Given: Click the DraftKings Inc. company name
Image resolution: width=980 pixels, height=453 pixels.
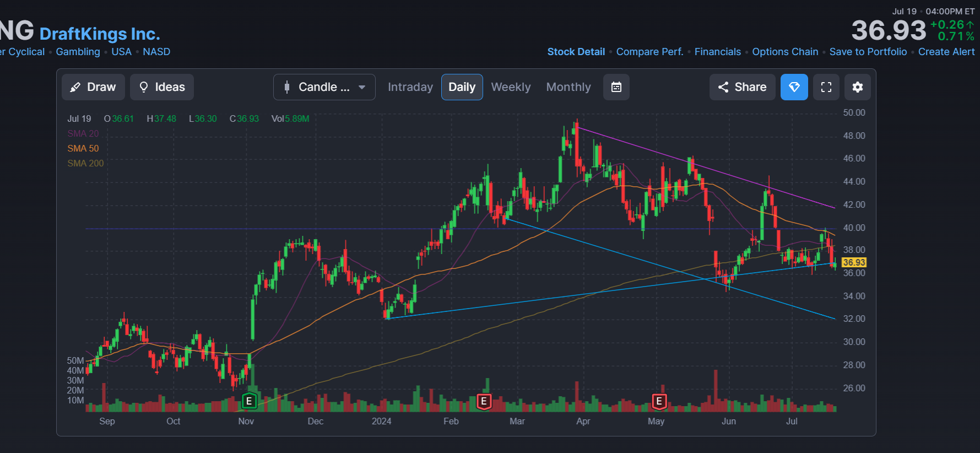Looking at the screenshot, I should point(100,34).
